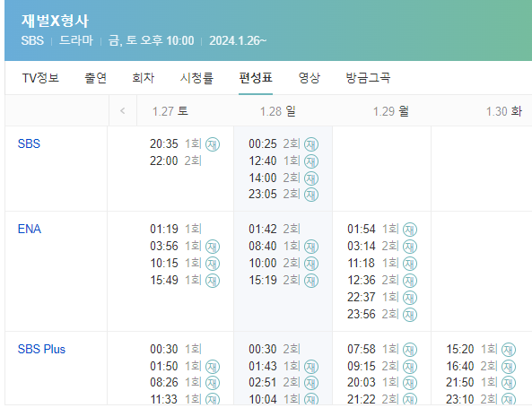Click rerun badge beside ENA 12:36 2회
532x408 pixels.
click(409, 280)
